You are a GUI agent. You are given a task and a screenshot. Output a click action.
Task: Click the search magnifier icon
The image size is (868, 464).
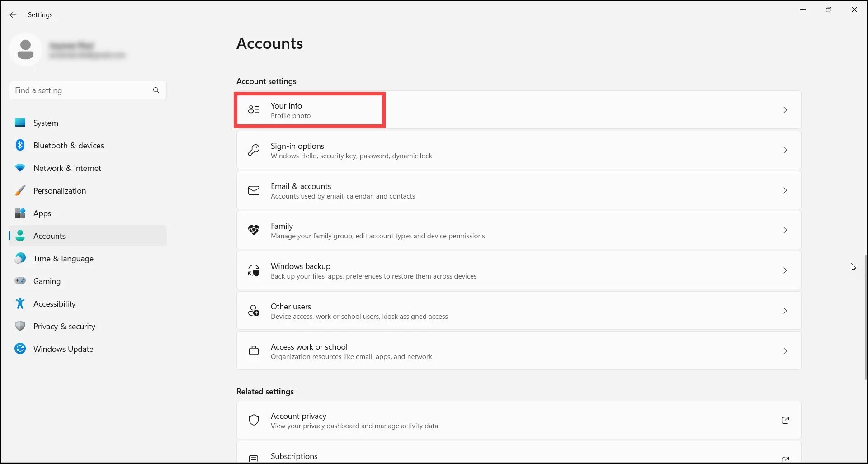(156, 90)
